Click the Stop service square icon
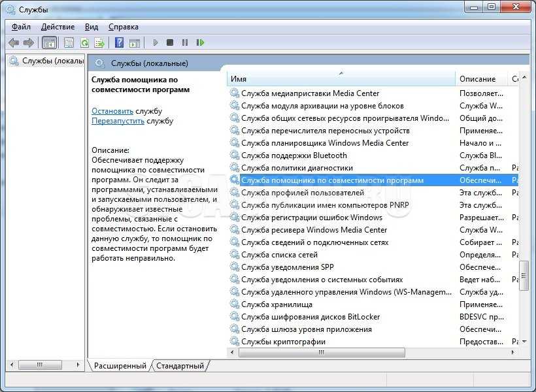 tap(170, 42)
